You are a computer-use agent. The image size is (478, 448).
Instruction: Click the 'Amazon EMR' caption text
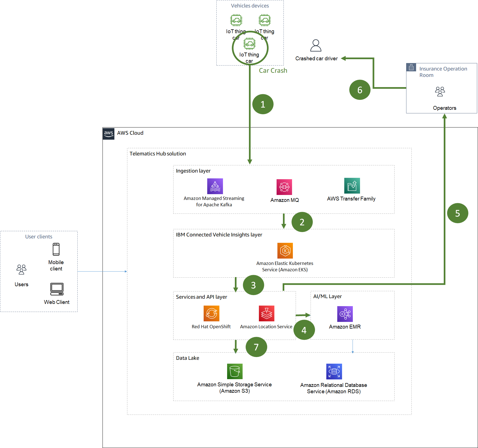345,327
